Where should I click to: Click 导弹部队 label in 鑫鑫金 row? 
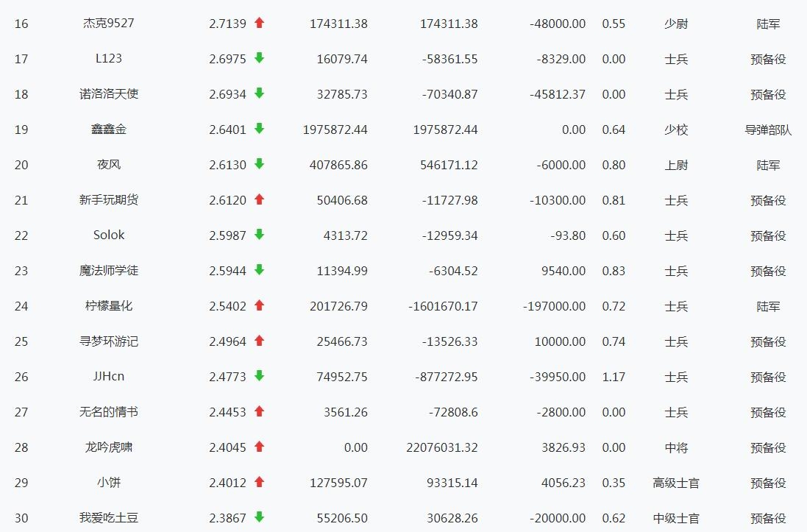click(768, 130)
